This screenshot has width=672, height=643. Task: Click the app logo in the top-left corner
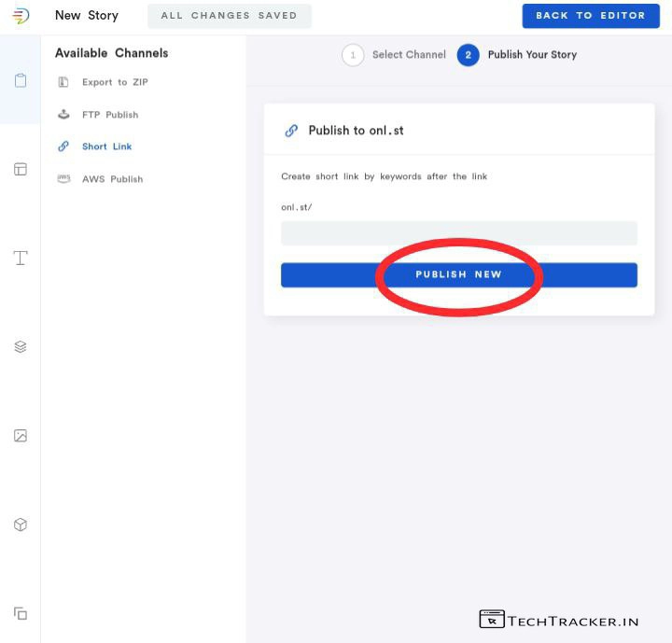click(x=21, y=16)
